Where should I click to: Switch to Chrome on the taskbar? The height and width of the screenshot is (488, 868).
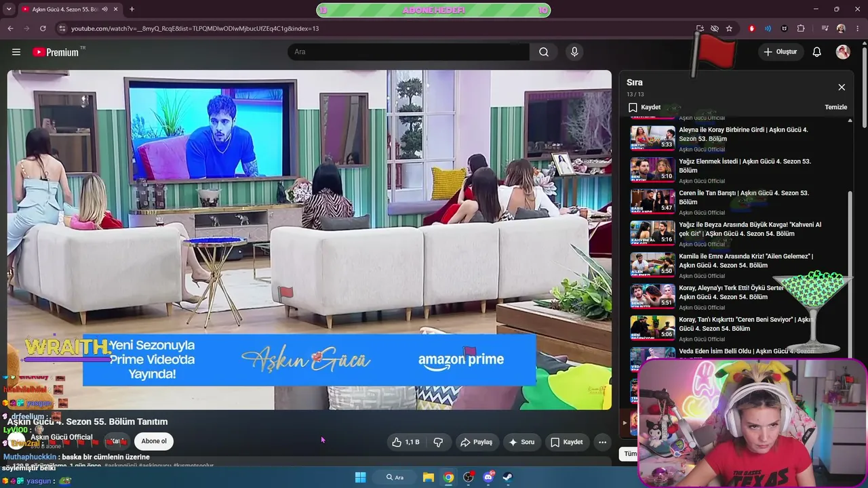pos(448,477)
